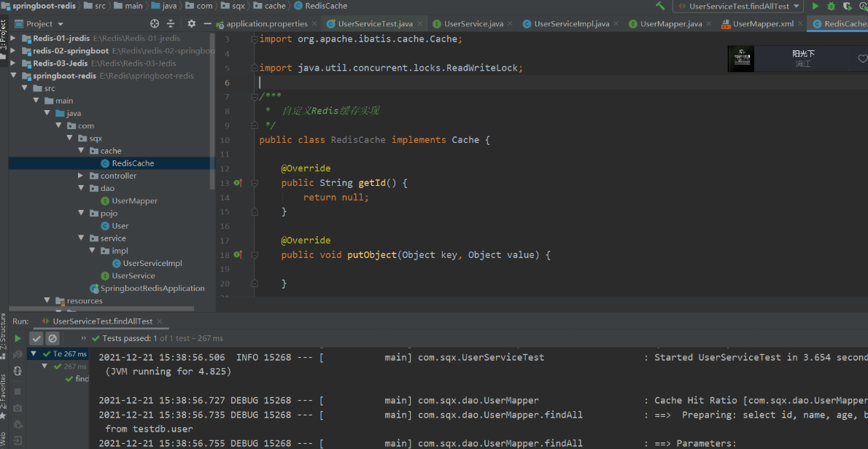Click the locate file target icon
Image resolution: width=868 pixels, height=449 pixels.
[x=155, y=24]
